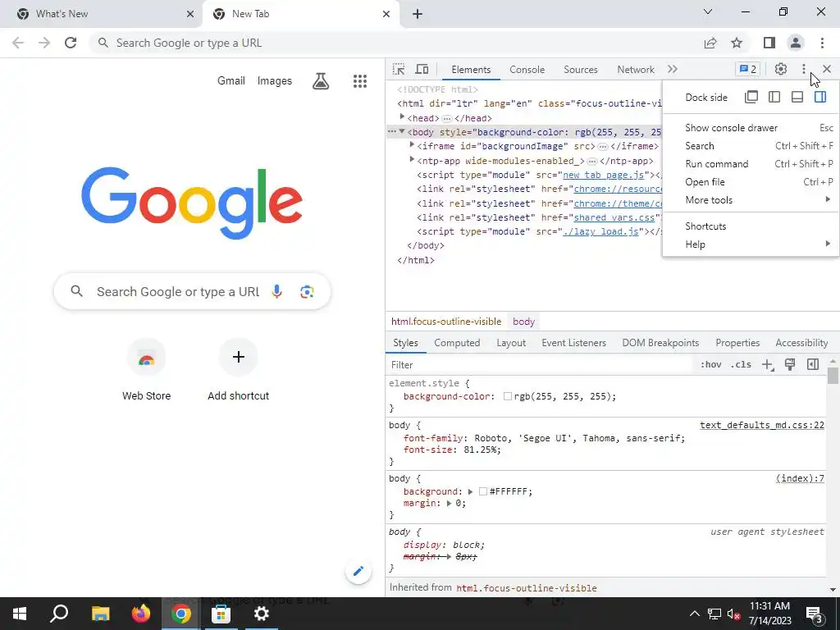The height and width of the screenshot is (630, 840).
Task: Start voice search with the microphone icon
Action: tap(277, 291)
